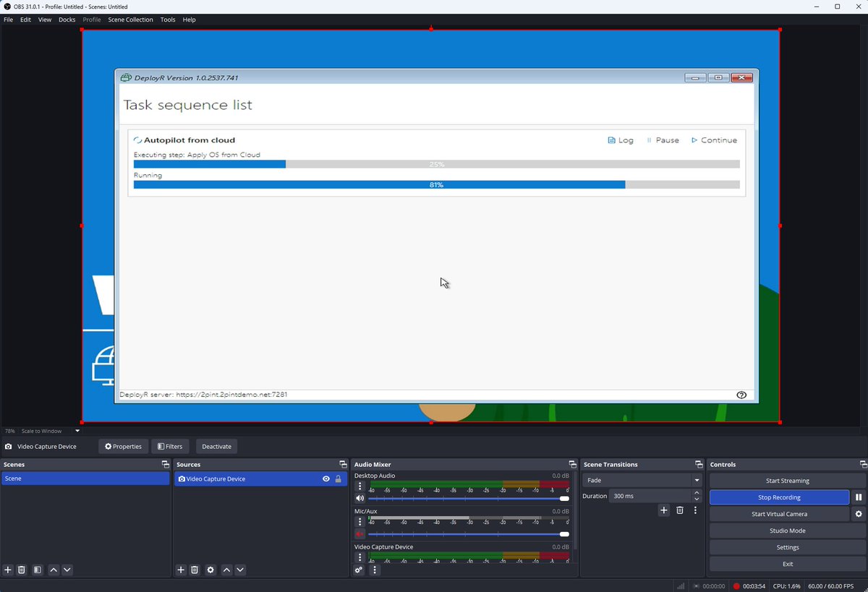Viewport: 868px width, 592px height.
Task: Move the Video Capture Device source up
Action: 226,570
